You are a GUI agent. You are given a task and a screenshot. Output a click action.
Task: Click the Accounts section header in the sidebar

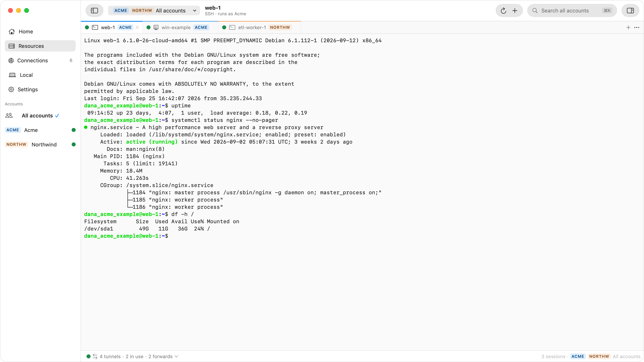(14, 104)
